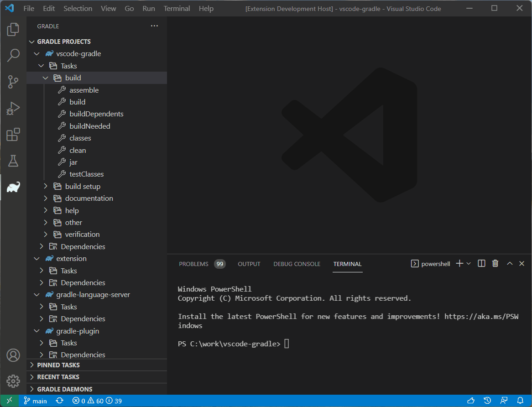Run the clean Gradle task

(x=78, y=150)
